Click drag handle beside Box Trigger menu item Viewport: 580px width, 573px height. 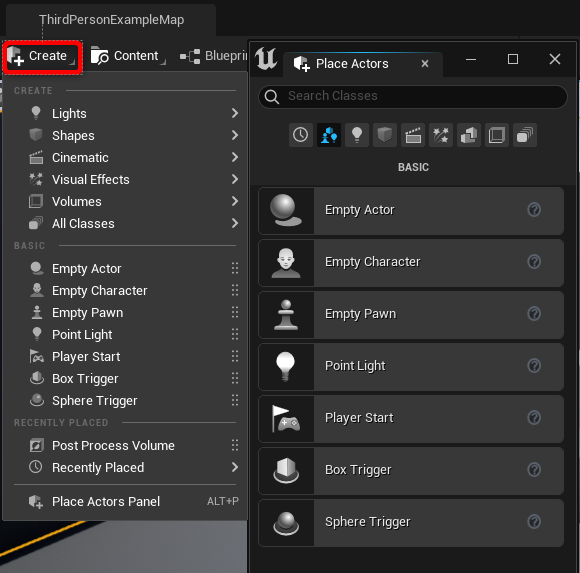[x=235, y=378]
